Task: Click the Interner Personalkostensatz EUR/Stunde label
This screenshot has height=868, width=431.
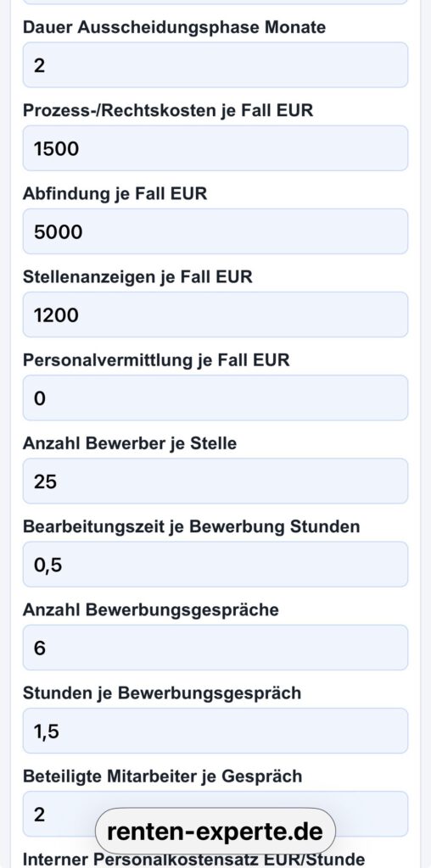Action: point(194,860)
